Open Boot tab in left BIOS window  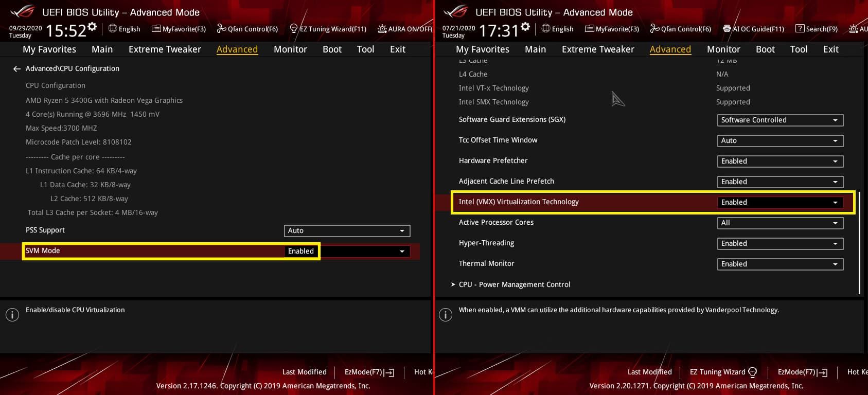coord(332,49)
